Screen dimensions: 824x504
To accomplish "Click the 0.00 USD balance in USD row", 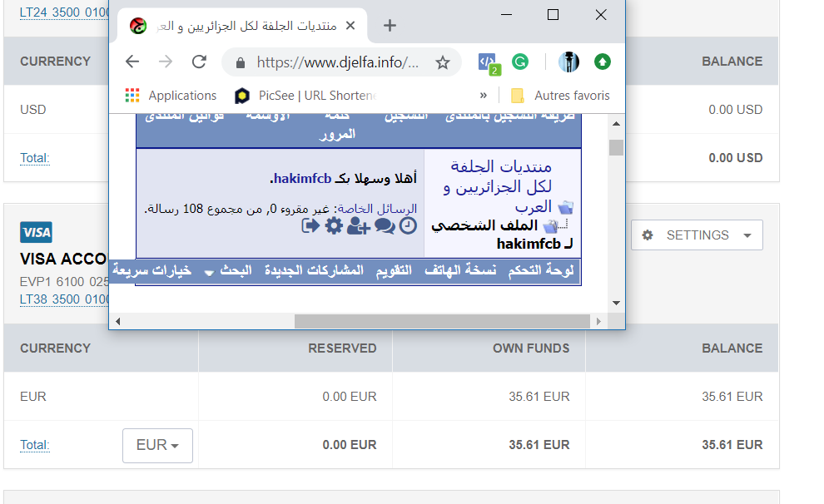I will tap(735, 109).
